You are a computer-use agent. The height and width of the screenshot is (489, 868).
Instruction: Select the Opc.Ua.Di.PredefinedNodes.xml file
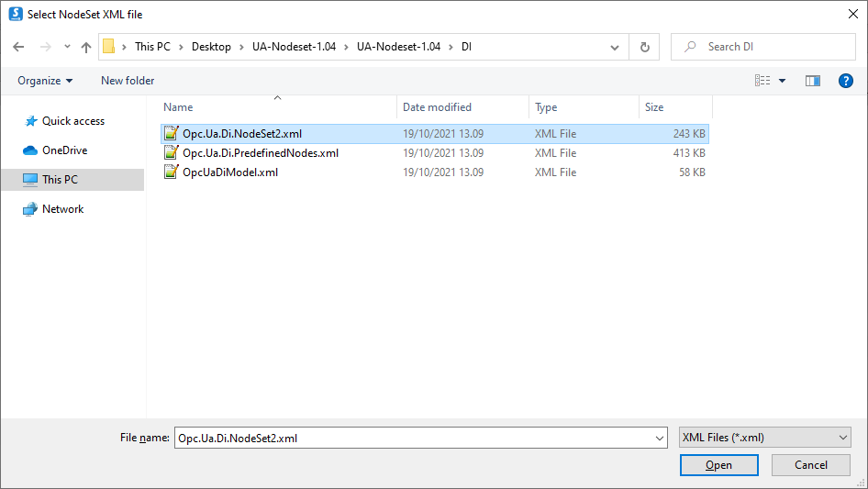[x=260, y=153]
